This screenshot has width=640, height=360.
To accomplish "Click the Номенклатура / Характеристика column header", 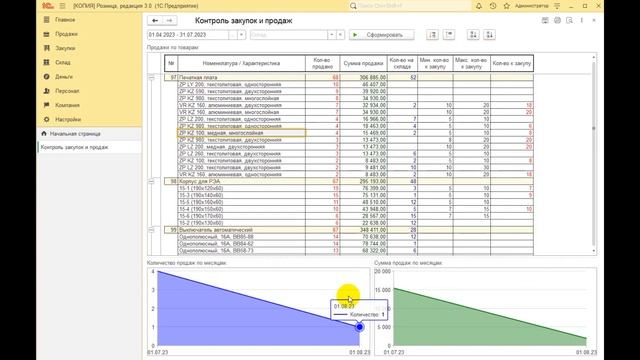I will click(x=241, y=63).
